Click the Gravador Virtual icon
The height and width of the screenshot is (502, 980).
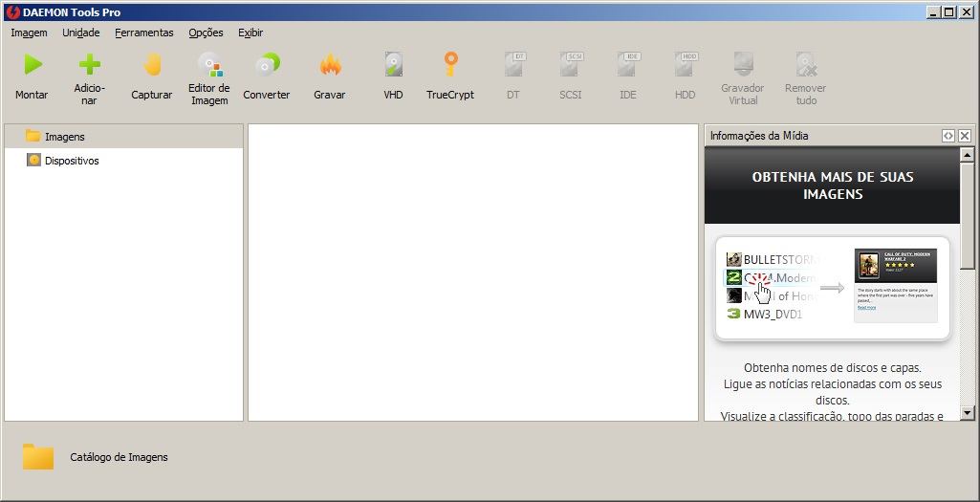pyautogui.click(x=743, y=64)
